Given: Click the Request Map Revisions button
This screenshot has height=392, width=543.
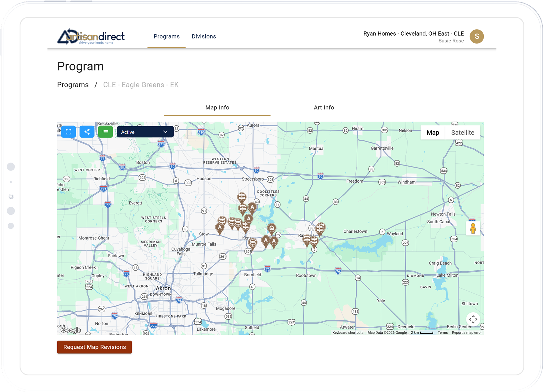Looking at the screenshot, I should click(94, 347).
